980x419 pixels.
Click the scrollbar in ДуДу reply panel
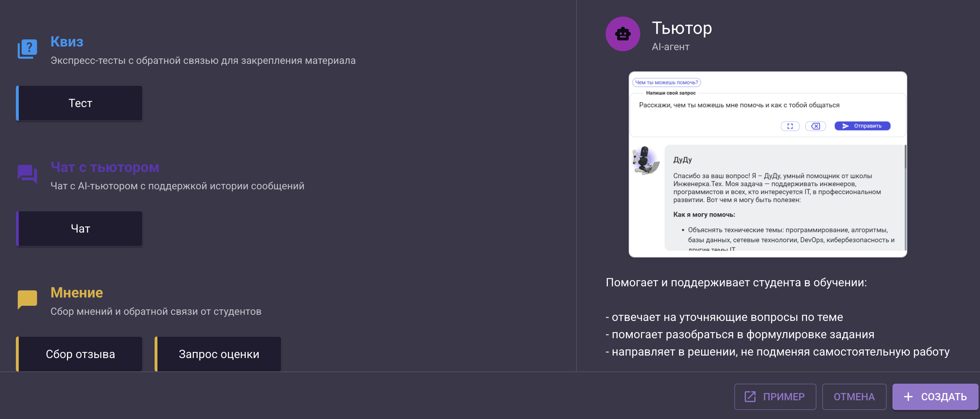click(x=905, y=197)
